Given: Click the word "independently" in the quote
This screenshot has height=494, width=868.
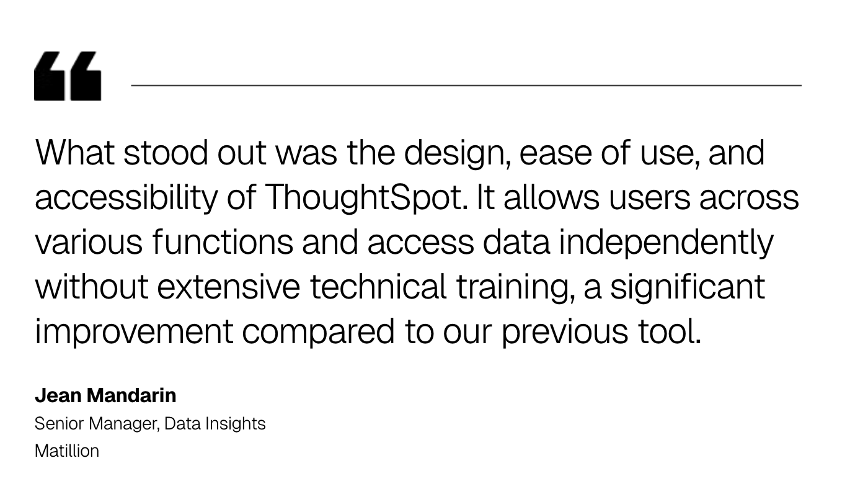Looking at the screenshot, I should point(666,242).
